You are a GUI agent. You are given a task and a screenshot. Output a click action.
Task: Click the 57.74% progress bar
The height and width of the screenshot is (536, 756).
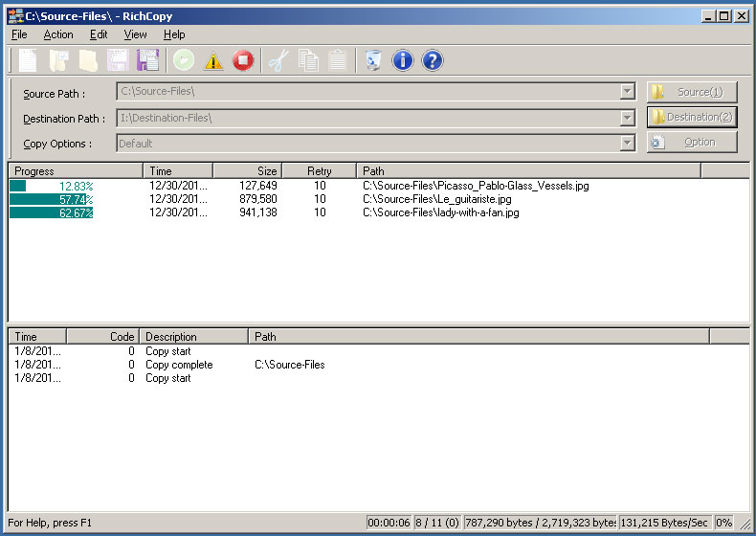point(51,199)
